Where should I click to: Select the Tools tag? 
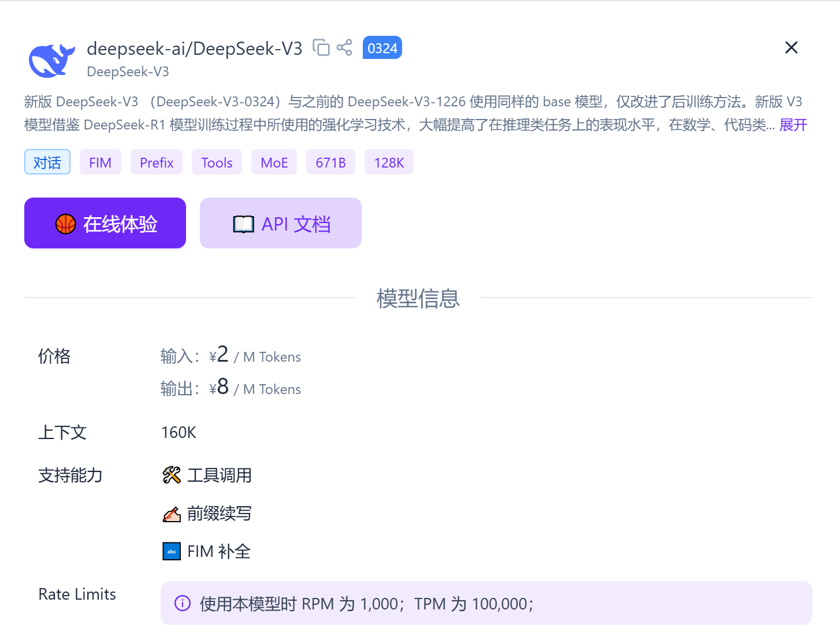[x=217, y=162]
